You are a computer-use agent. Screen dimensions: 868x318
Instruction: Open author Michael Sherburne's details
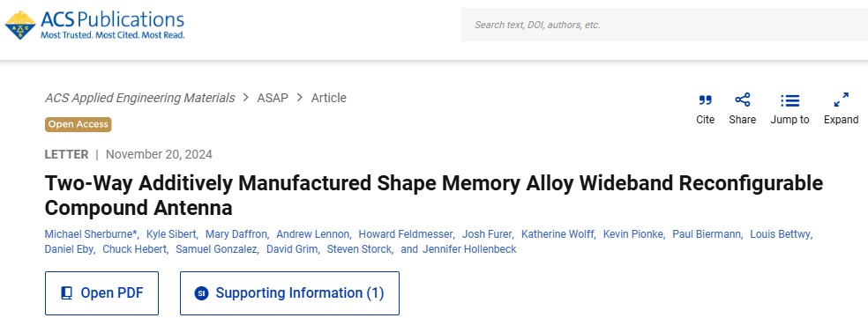91,234
